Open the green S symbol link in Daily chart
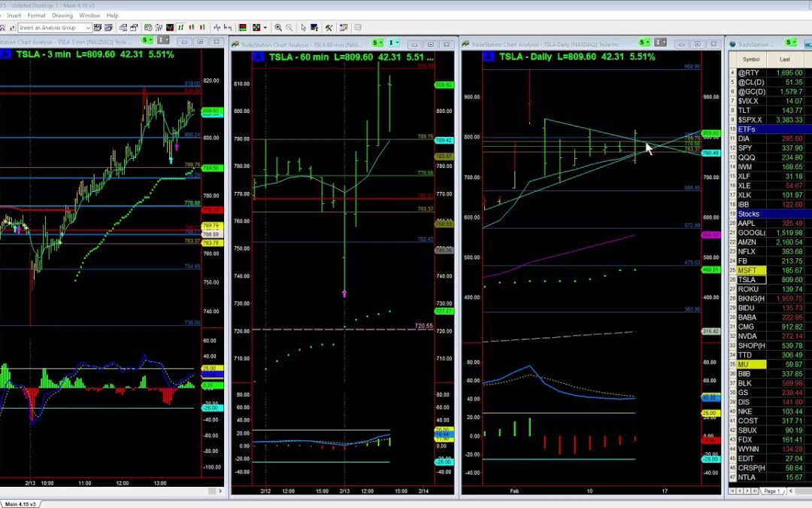 point(644,42)
